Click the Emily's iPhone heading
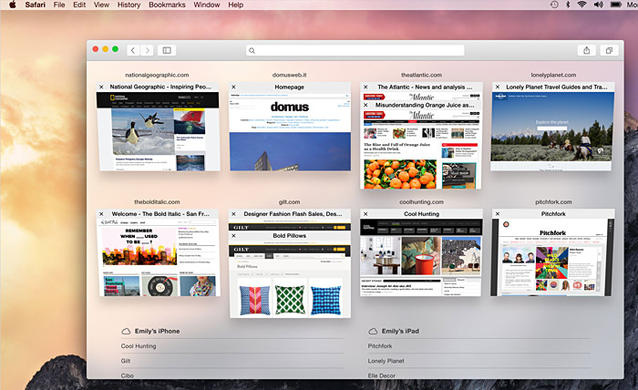The width and height of the screenshot is (638, 390). tap(157, 331)
